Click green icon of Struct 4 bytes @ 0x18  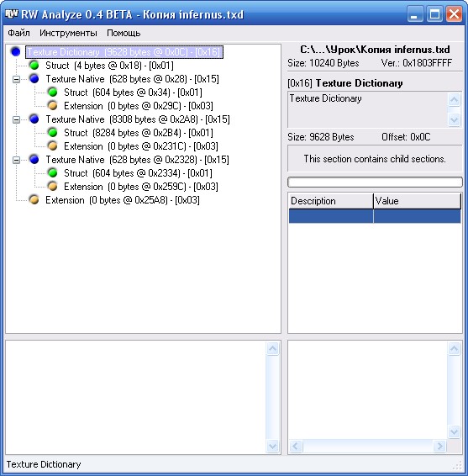tap(34, 66)
